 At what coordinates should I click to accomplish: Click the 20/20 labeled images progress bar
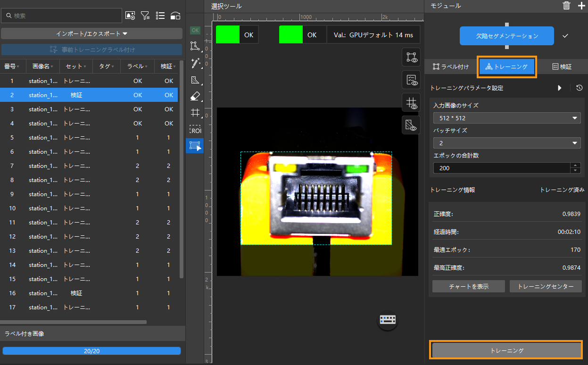(x=91, y=351)
